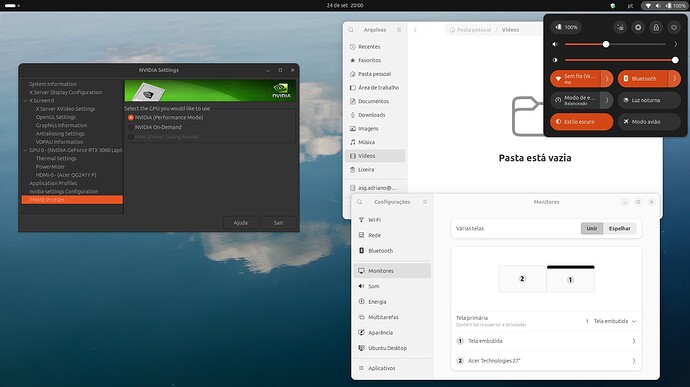Mute using the volume speaker icon
Image resolution: width=690 pixels, height=387 pixels.
click(x=555, y=44)
